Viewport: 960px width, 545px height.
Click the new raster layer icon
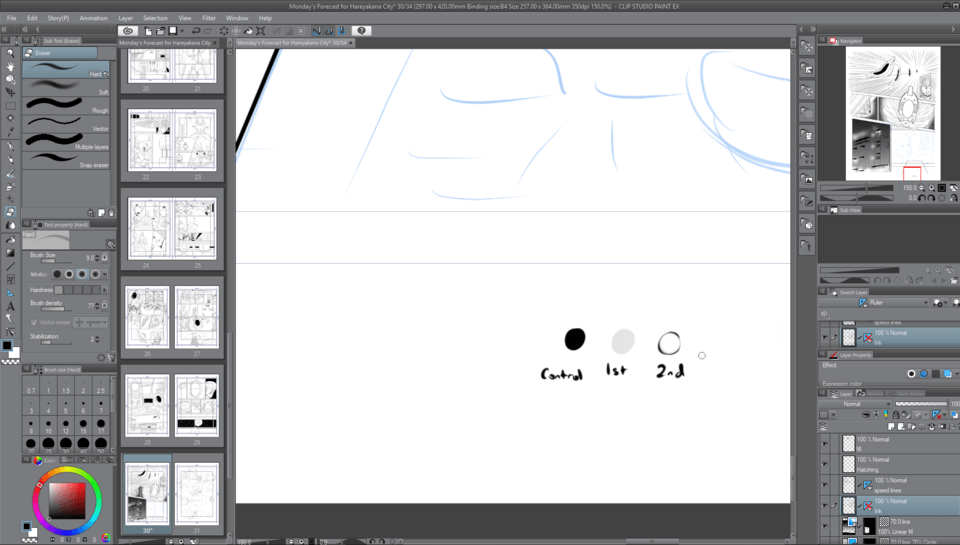tap(891, 426)
